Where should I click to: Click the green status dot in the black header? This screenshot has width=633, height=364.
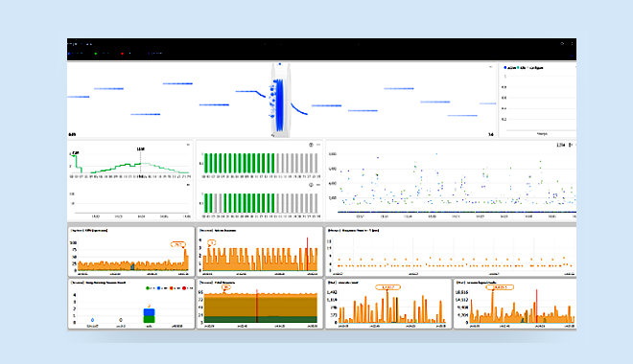click(x=96, y=54)
